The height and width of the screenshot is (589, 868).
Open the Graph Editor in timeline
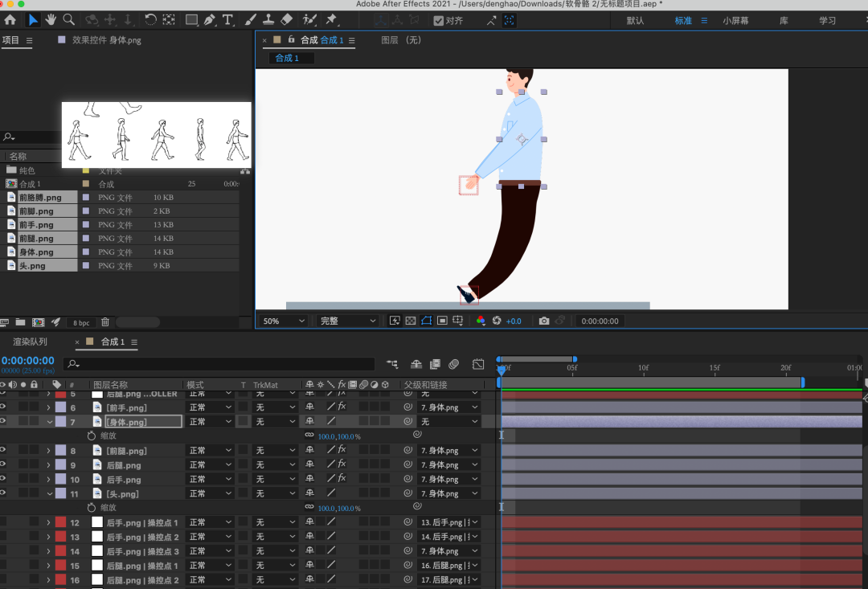478,364
